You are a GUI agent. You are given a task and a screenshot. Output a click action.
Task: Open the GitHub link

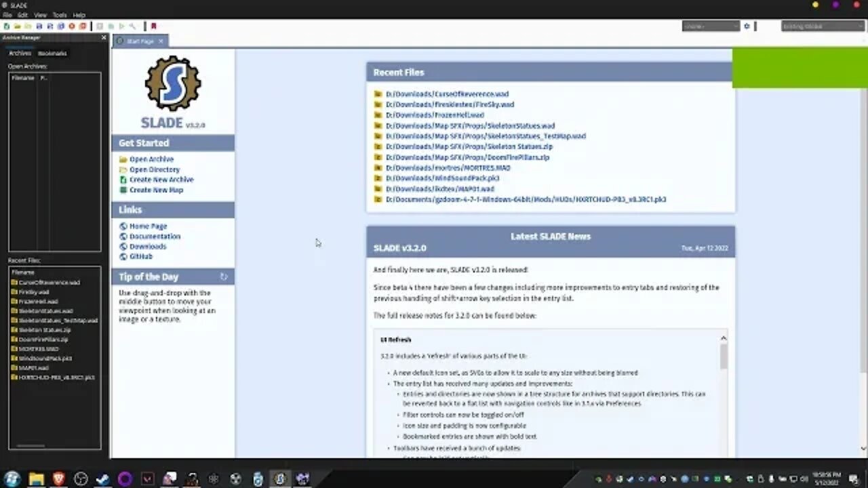click(x=140, y=257)
